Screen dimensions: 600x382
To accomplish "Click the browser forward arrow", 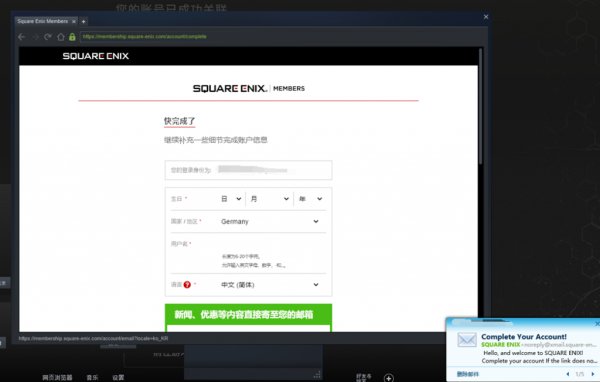I will click(x=35, y=37).
